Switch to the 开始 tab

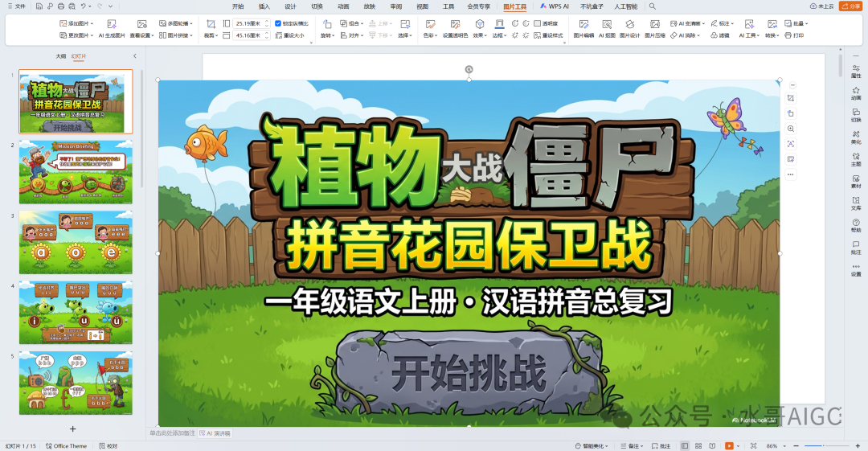[x=238, y=6]
